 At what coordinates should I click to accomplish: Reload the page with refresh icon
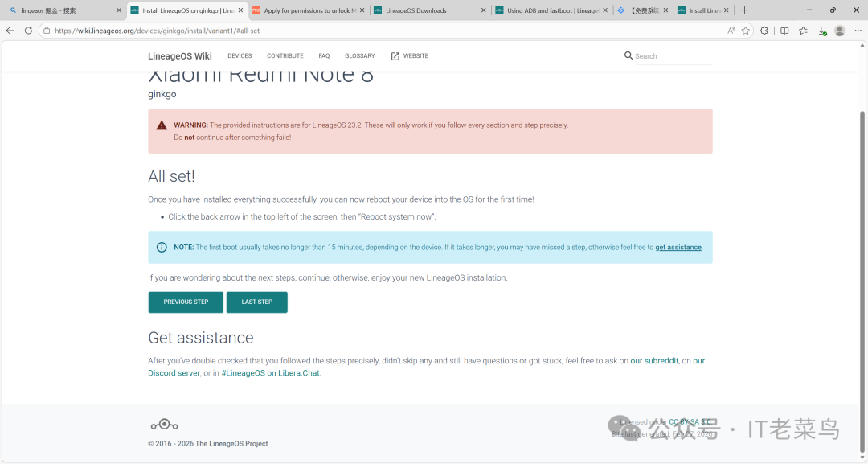(28, 31)
